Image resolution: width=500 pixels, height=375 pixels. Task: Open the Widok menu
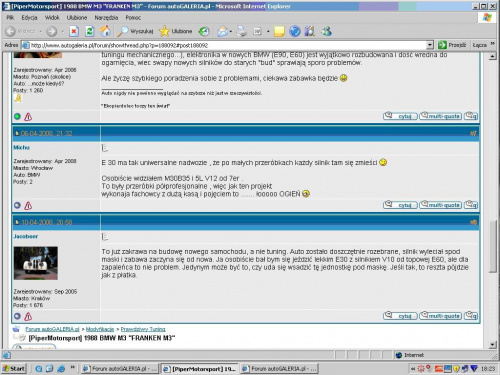coord(52,18)
